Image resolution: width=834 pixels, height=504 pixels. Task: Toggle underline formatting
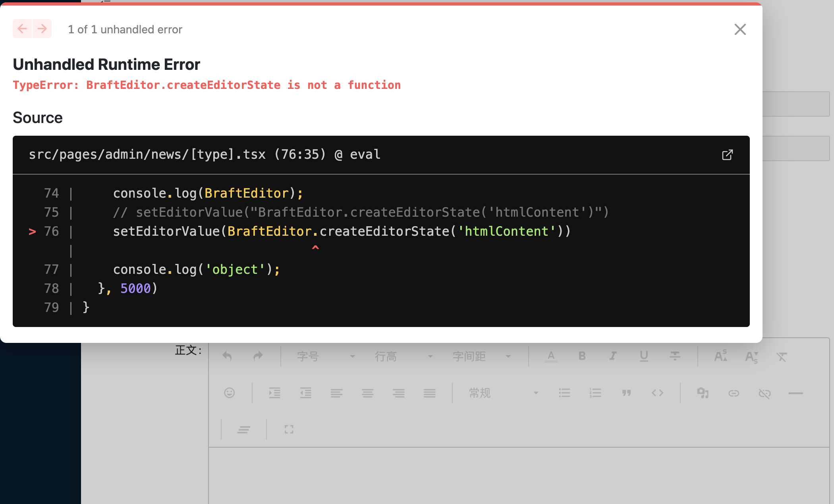pos(644,356)
